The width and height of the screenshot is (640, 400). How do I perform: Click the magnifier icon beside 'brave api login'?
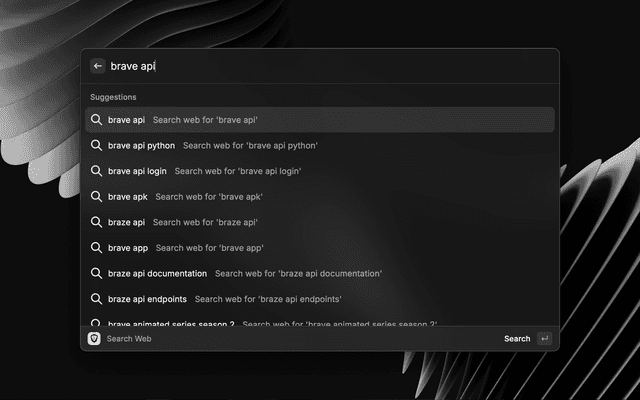96,171
